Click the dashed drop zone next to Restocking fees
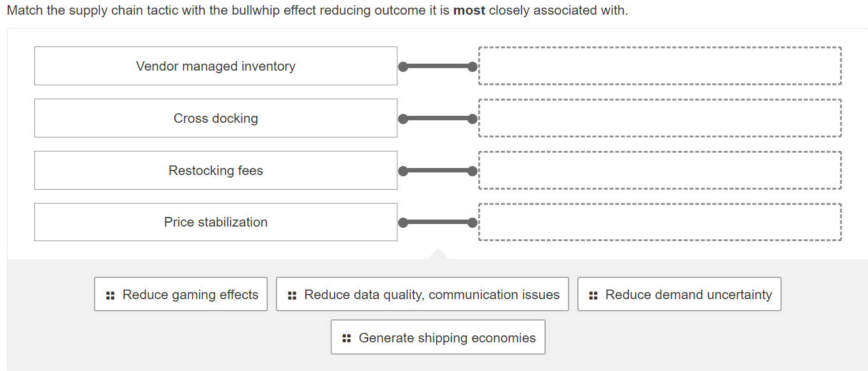The image size is (868, 371). pos(659,170)
